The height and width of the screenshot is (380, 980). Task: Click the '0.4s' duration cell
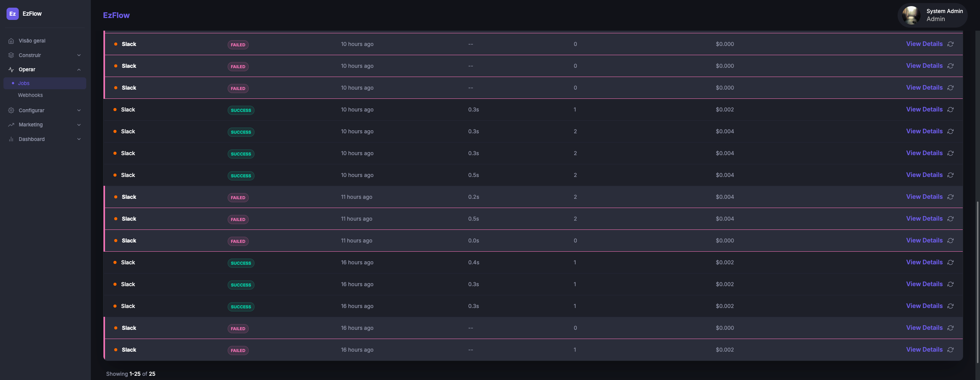pyautogui.click(x=473, y=262)
